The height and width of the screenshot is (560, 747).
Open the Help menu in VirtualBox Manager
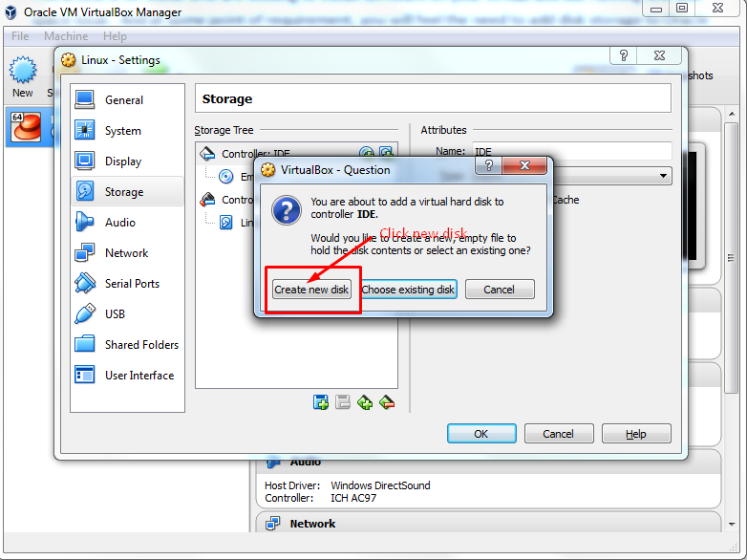[x=115, y=36]
